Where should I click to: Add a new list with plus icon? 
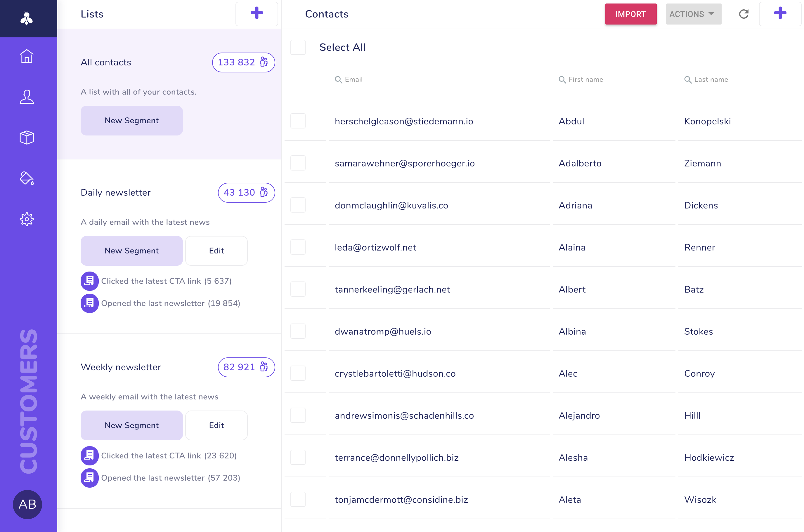(257, 14)
